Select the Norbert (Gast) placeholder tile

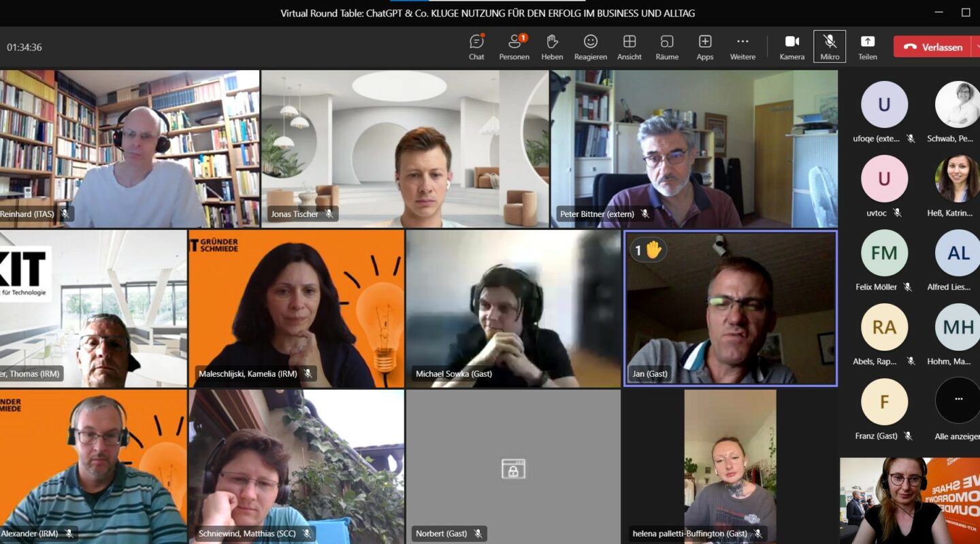(x=513, y=466)
